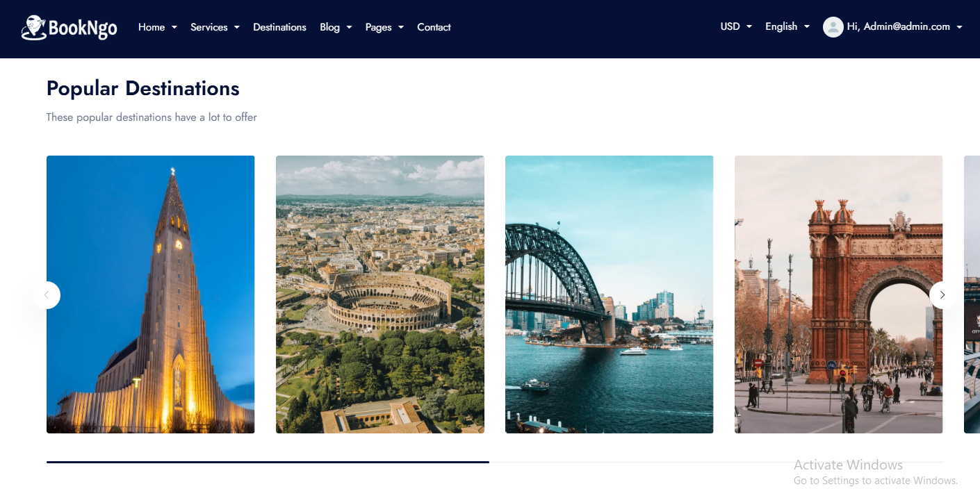Image resolution: width=980 pixels, height=498 pixels.
Task: Select the illuminated church tower destination
Action: coord(150,294)
